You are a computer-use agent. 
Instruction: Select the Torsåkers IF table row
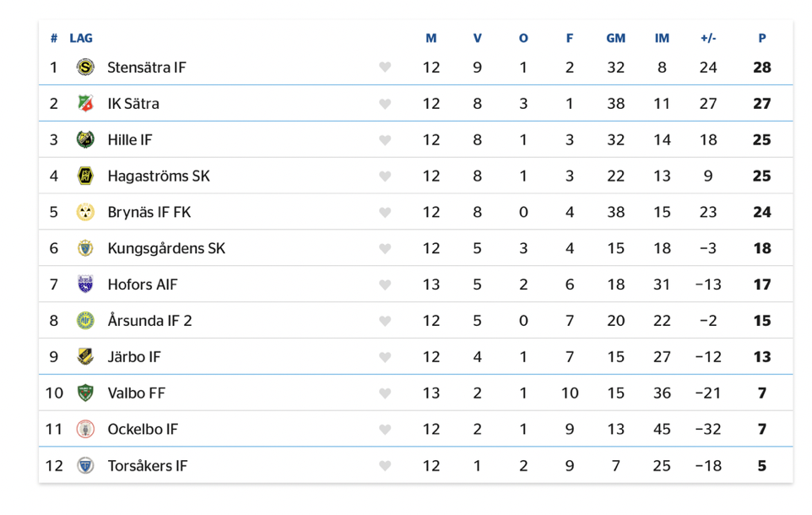pos(416,466)
